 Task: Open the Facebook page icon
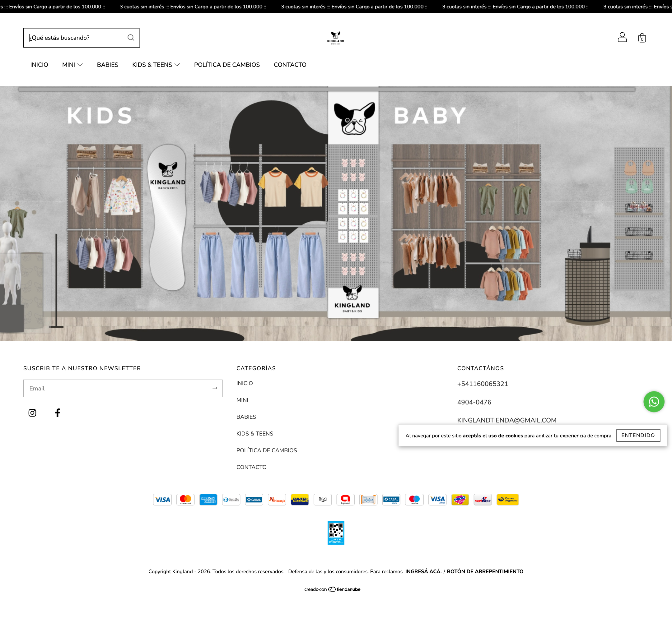[58, 413]
